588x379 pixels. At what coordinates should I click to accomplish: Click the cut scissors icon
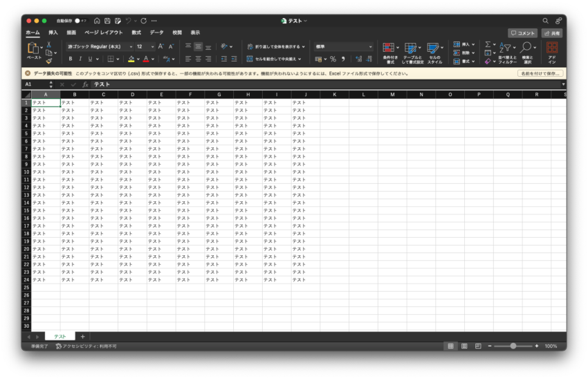(49, 44)
